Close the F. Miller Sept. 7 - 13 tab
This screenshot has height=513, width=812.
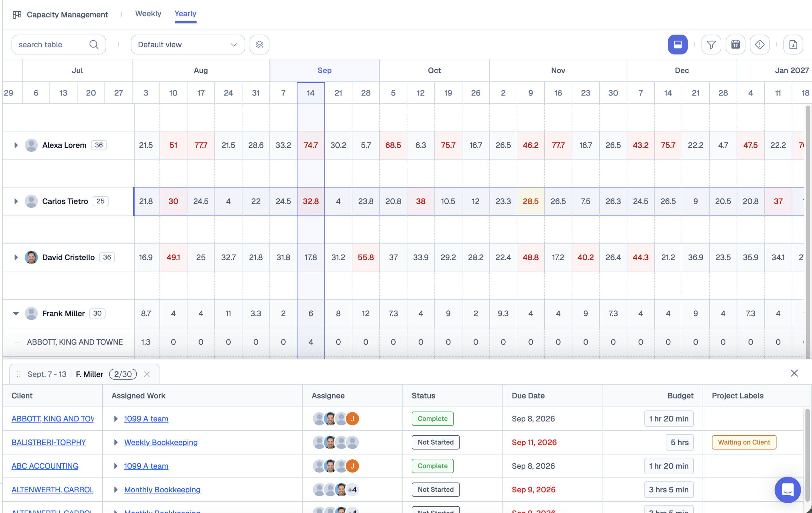[x=147, y=374]
